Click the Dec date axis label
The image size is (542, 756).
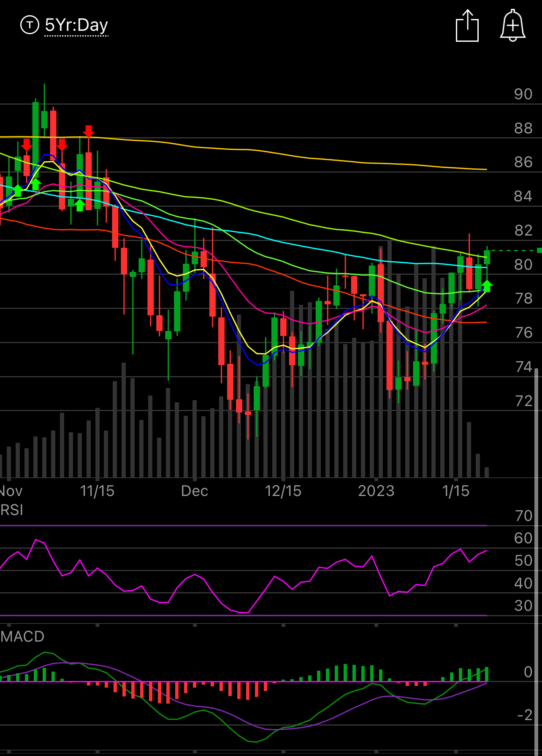click(x=195, y=491)
